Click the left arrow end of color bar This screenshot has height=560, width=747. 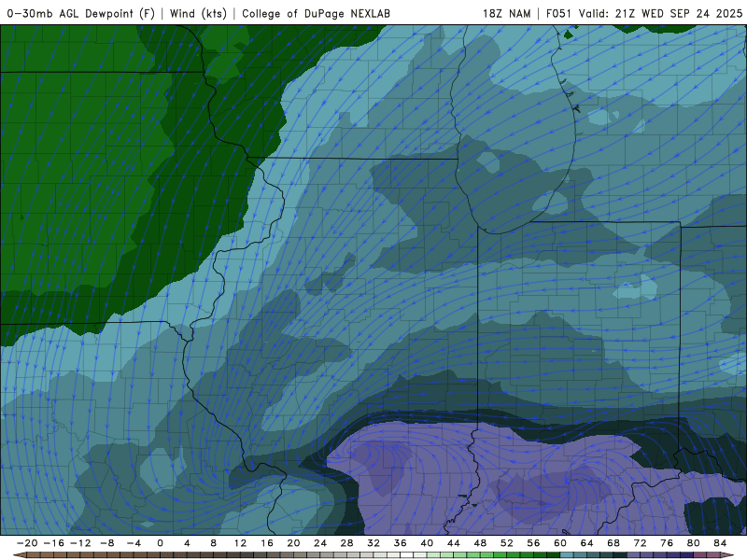tap(19, 555)
